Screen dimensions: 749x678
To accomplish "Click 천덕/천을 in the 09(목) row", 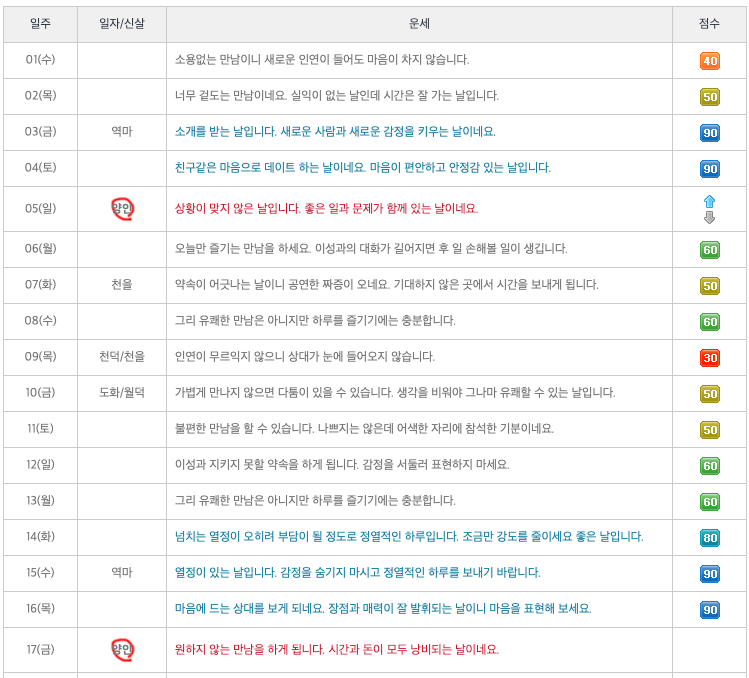I will pos(122,356).
